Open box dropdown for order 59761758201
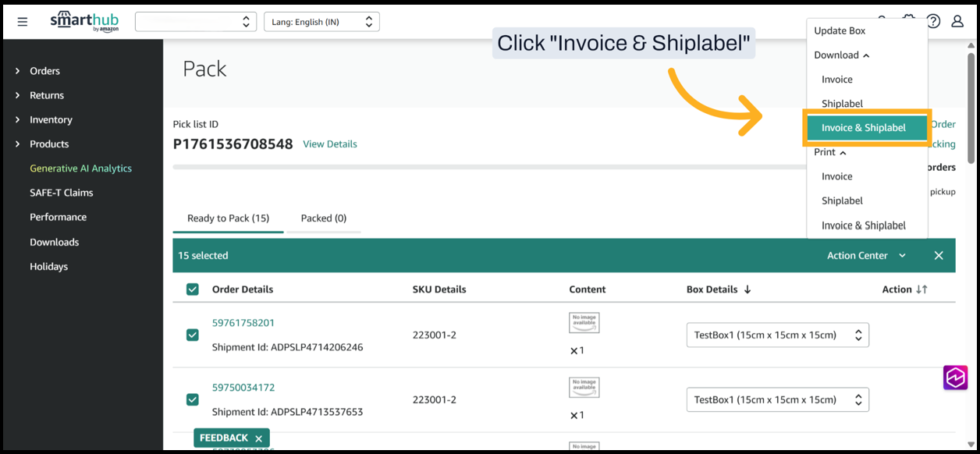 tap(777, 335)
